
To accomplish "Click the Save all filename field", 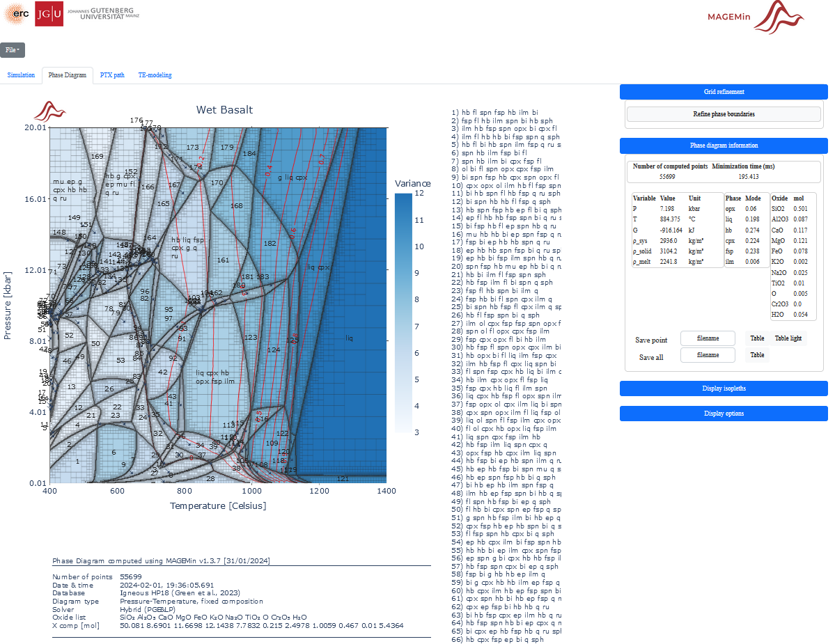I will [708, 355].
